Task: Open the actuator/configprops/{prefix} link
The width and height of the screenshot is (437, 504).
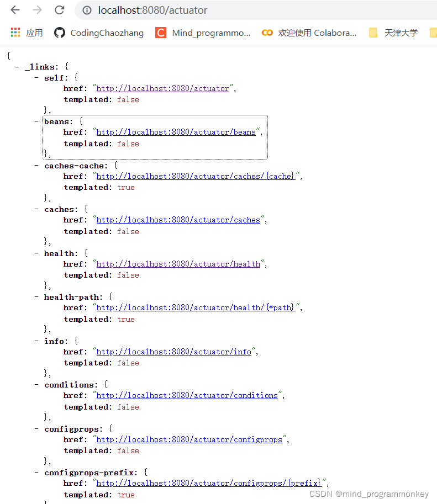Action: point(209,483)
